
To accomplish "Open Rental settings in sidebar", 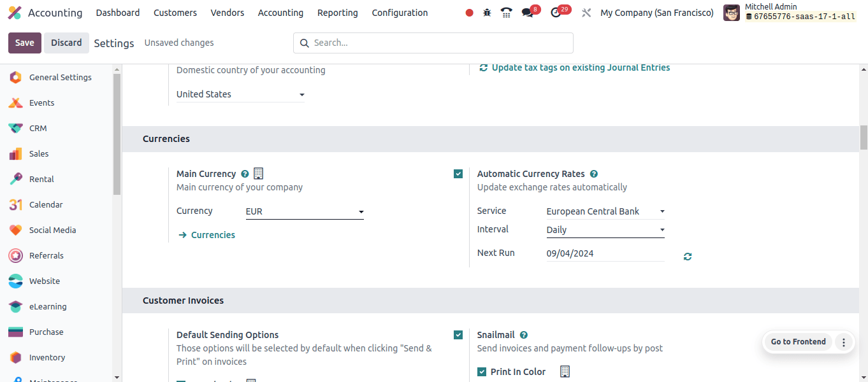I will point(56,179).
